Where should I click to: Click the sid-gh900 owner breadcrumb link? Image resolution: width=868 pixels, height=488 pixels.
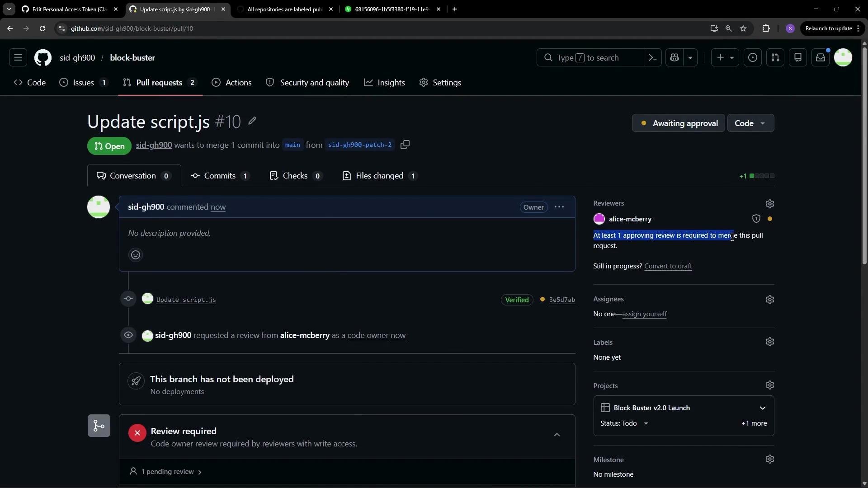coord(77,57)
